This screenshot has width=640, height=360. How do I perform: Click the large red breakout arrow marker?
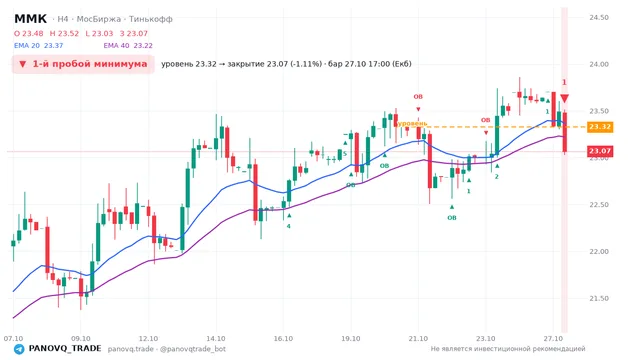click(x=564, y=98)
